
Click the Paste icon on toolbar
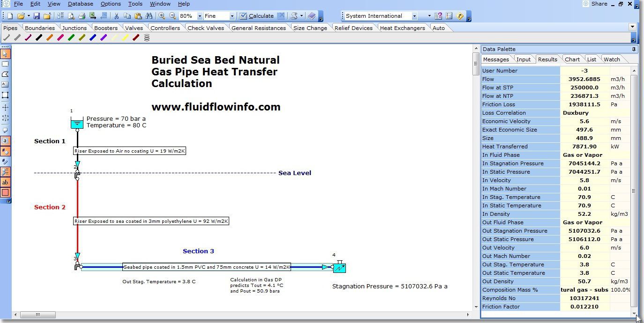[139, 15]
